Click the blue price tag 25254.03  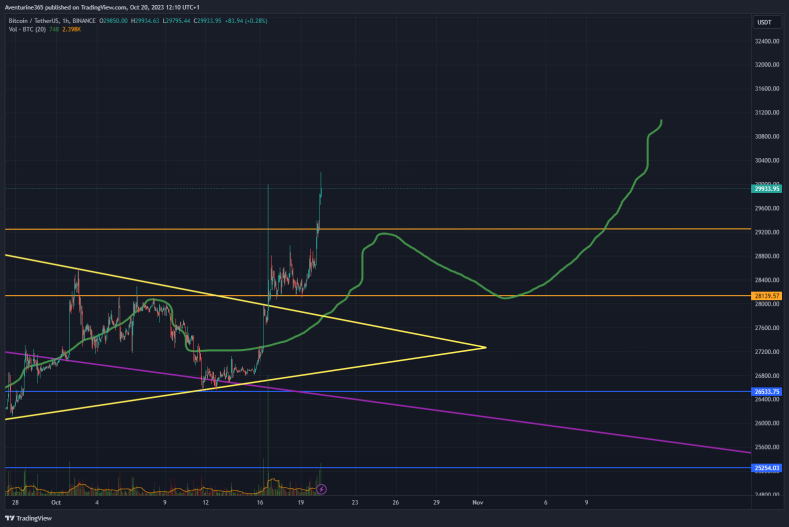[766, 468]
